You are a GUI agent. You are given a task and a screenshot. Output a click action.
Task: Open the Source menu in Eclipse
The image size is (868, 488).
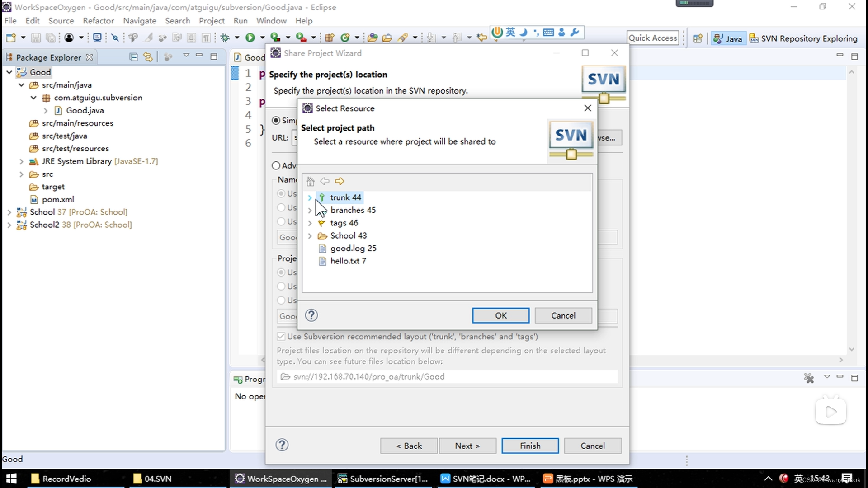click(x=60, y=21)
